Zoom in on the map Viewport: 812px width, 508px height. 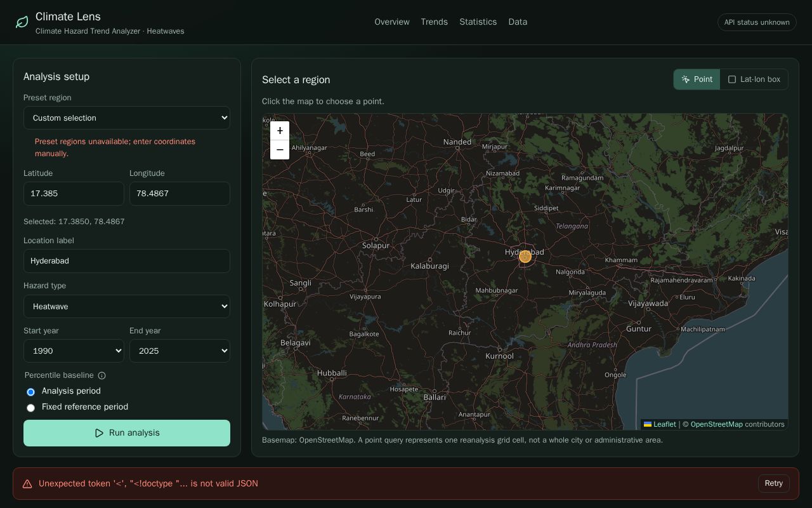point(280,131)
